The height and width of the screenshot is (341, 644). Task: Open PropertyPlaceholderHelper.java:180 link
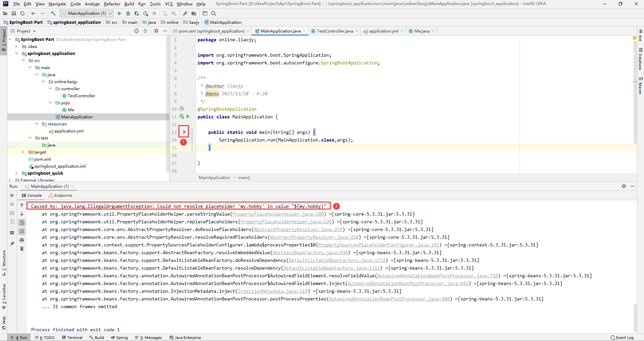(x=278, y=214)
